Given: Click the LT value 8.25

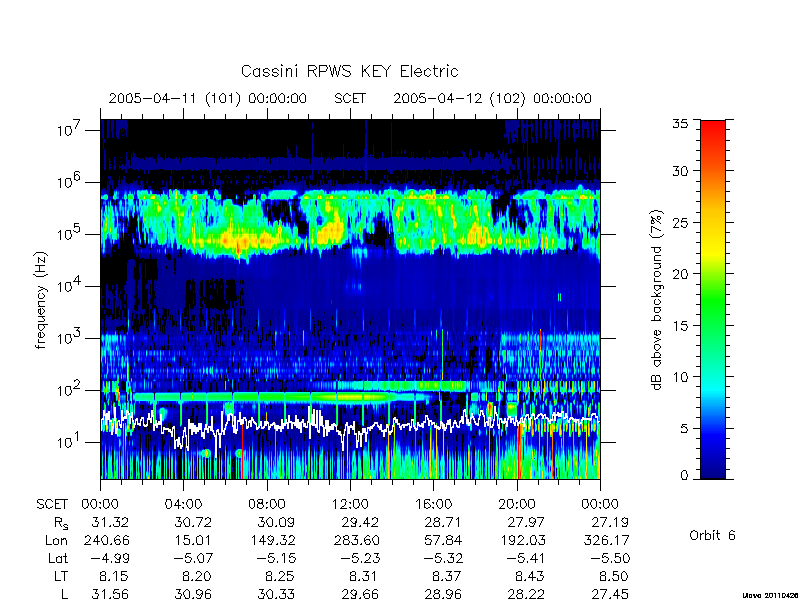Looking at the screenshot, I should click(x=280, y=577).
